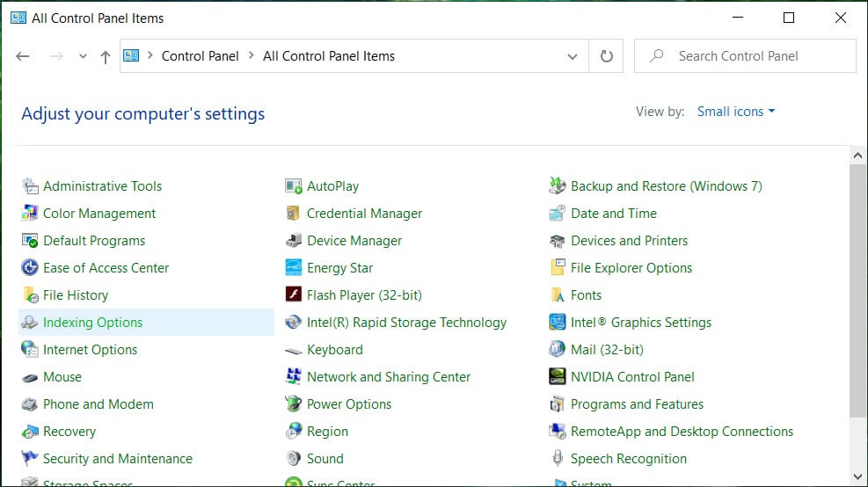Click the Network and Sharing Center icon
The image size is (868, 487).
[294, 376]
